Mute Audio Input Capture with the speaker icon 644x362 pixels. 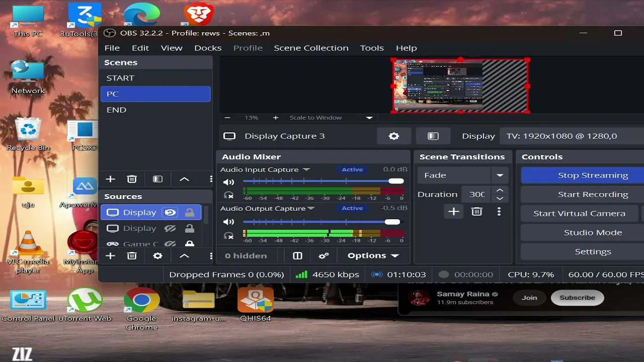pos(229,182)
